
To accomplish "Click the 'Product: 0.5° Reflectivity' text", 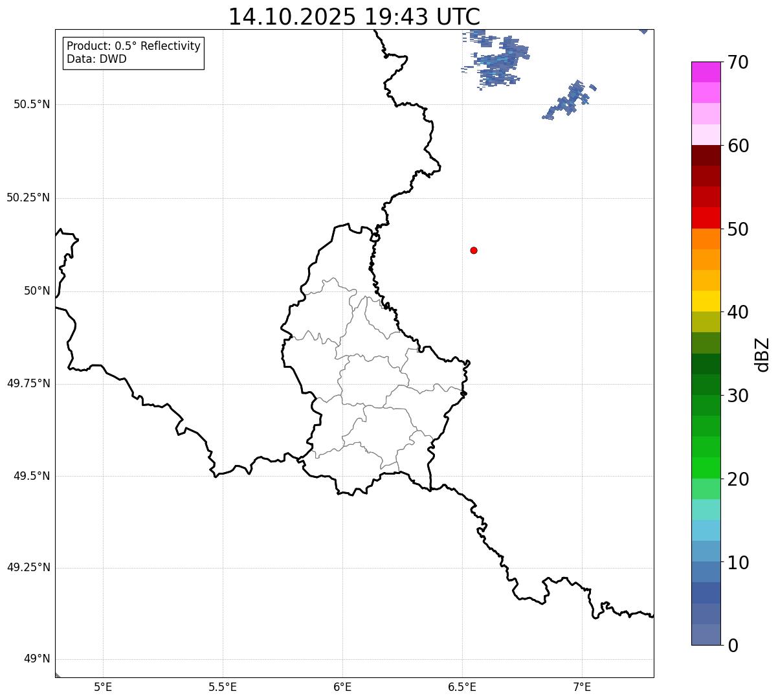I will tap(133, 47).
